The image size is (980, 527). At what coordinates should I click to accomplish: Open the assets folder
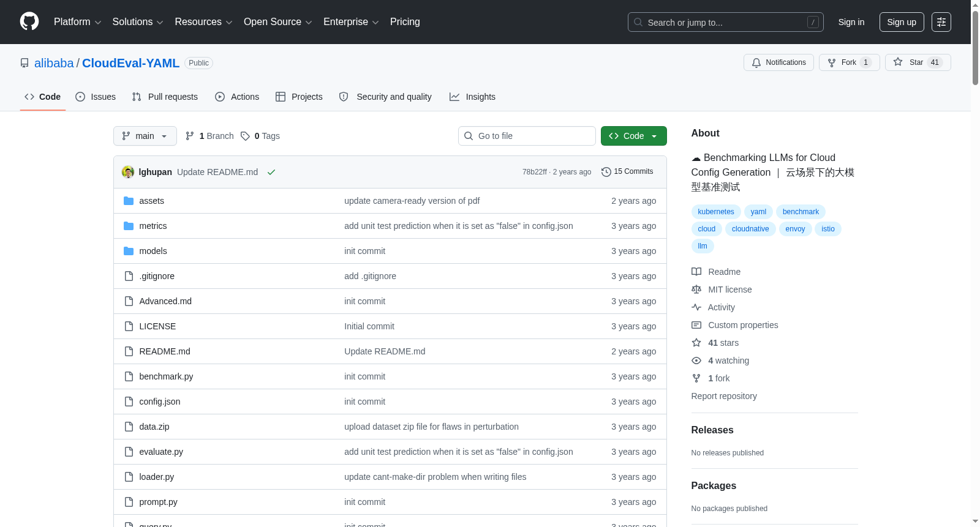(151, 201)
